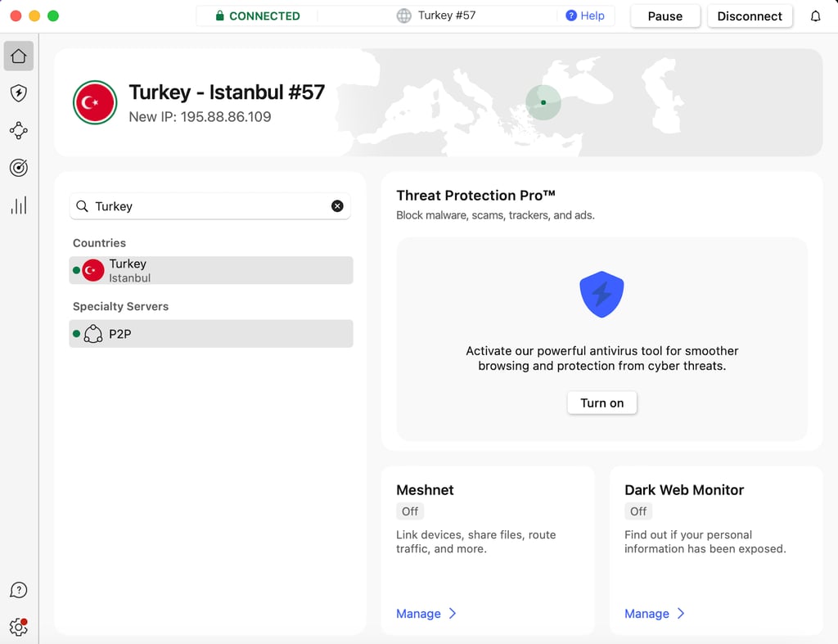Open the settings gear in sidebar

pyautogui.click(x=19, y=627)
